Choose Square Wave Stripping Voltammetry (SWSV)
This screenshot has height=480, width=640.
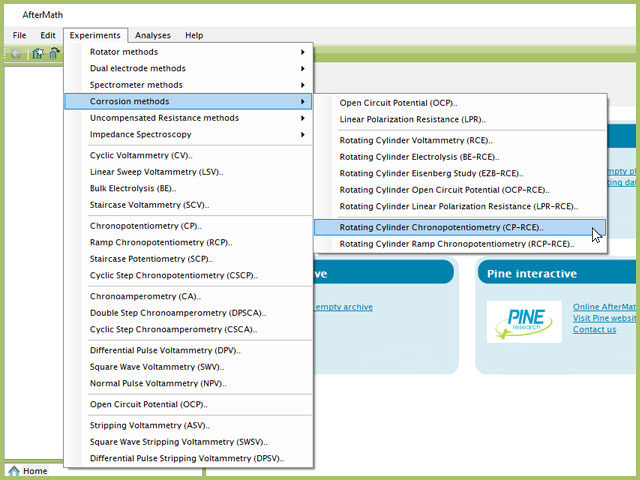tap(188, 442)
